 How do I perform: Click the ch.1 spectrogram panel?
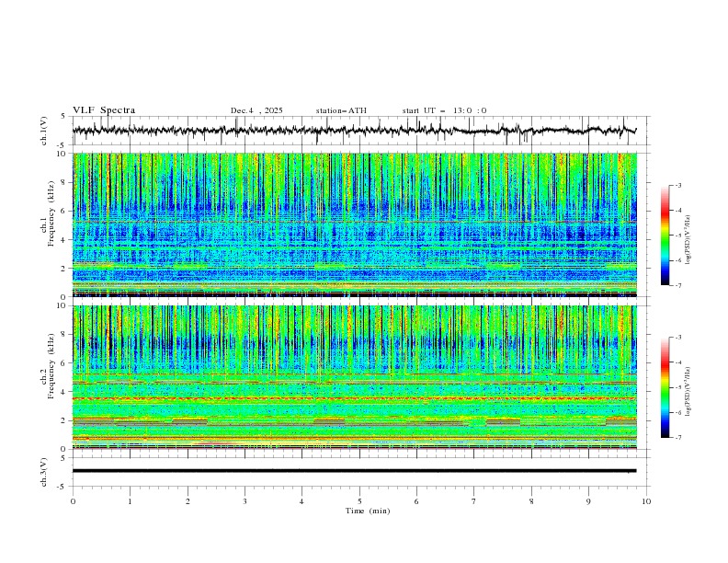[x=354, y=224]
